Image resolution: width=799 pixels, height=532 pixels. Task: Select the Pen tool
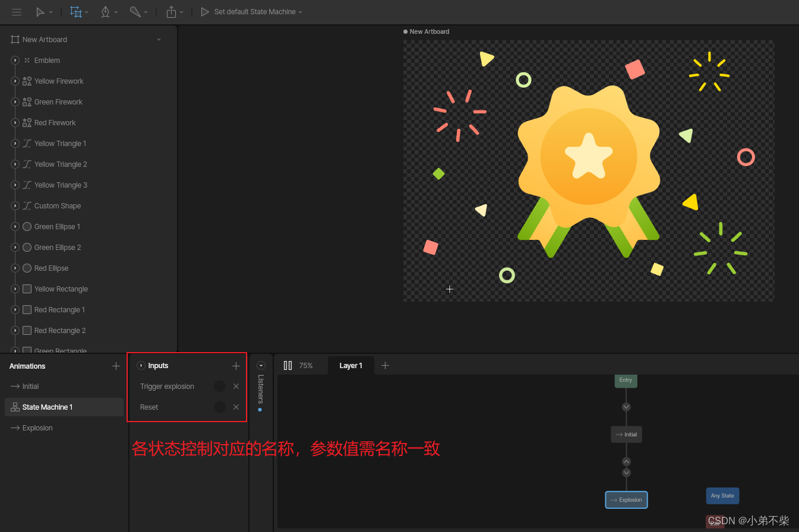tap(106, 12)
